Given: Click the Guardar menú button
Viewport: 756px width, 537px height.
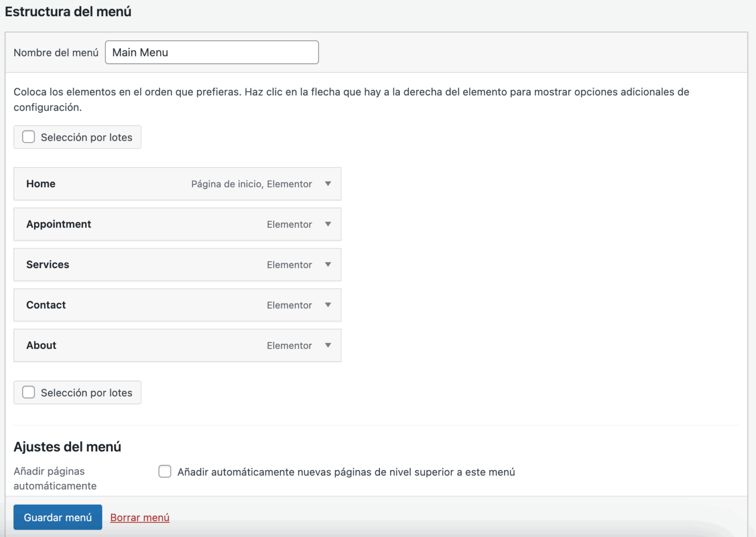Looking at the screenshot, I should [58, 517].
